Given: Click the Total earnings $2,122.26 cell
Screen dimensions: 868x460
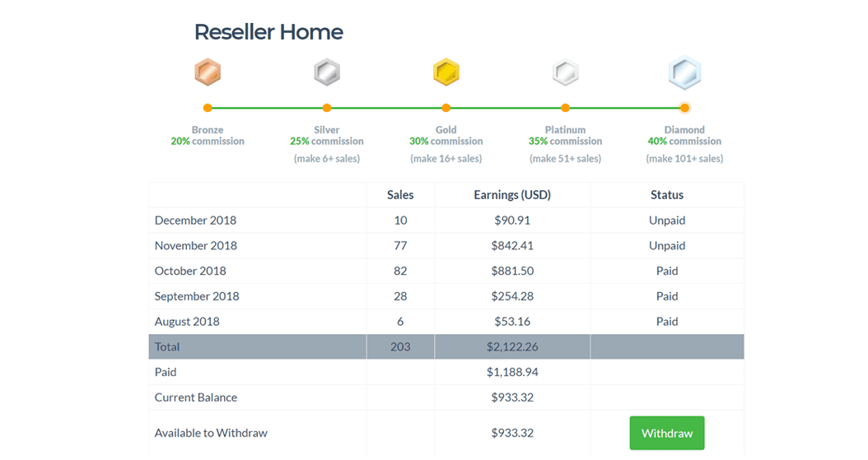Looking at the screenshot, I should (x=512, y=346).
